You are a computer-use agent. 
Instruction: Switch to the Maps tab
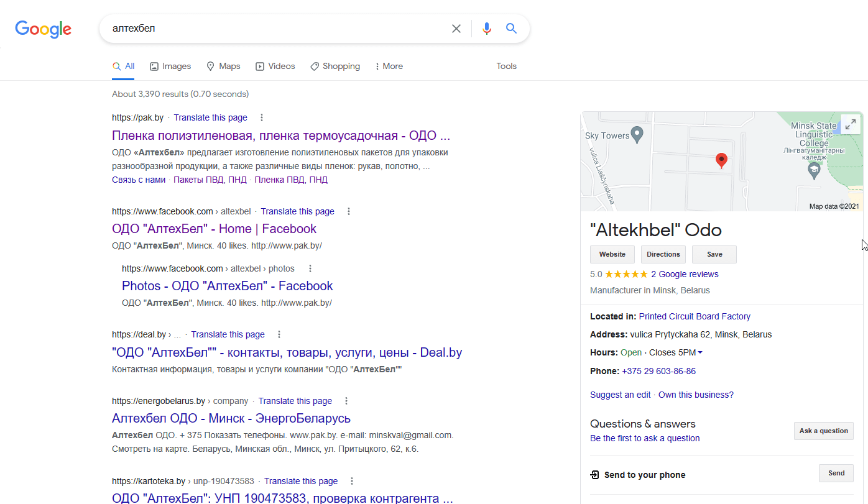pyautogui.click(x=223, y=66)
